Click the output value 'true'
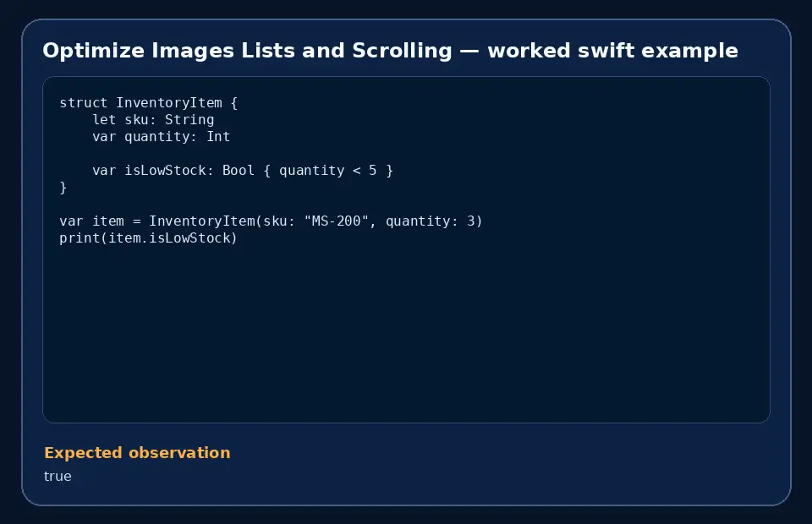Image resolution: width=812 pixels, height=524 pixels. point(58,477)
